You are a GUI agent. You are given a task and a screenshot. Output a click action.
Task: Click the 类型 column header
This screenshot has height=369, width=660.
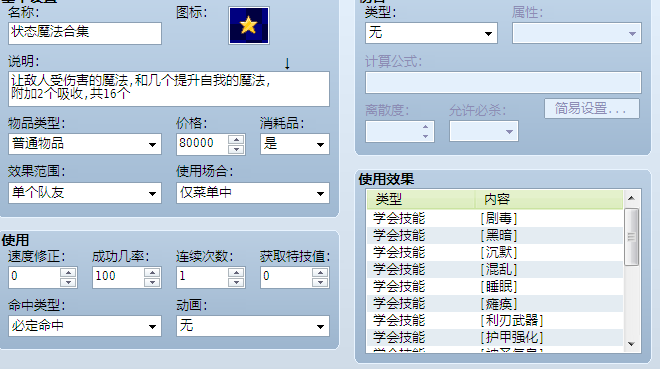pos(421,199)
